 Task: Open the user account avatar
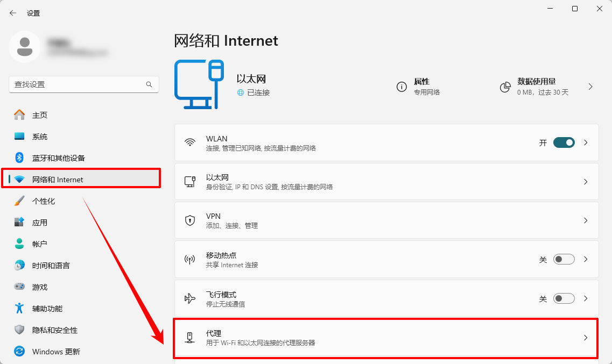pos(25,47)
